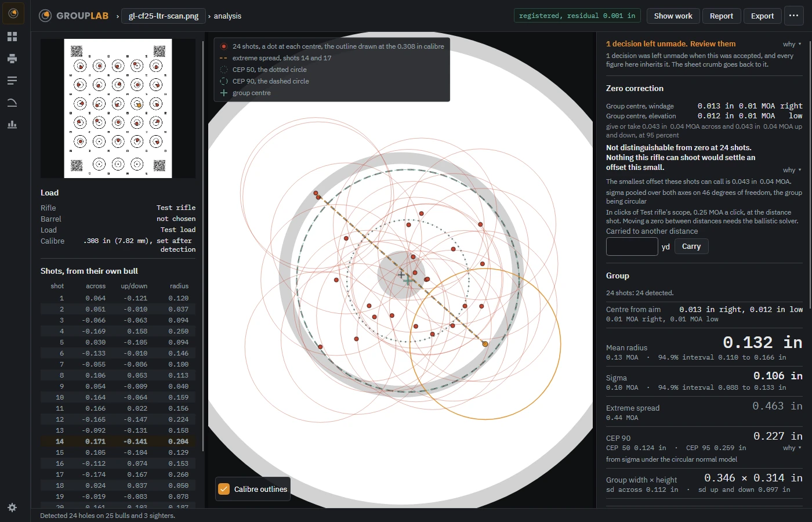Viewport: 812px width, 522px height.
Task: Click the Group width × height value
Action: click(753, 478)
